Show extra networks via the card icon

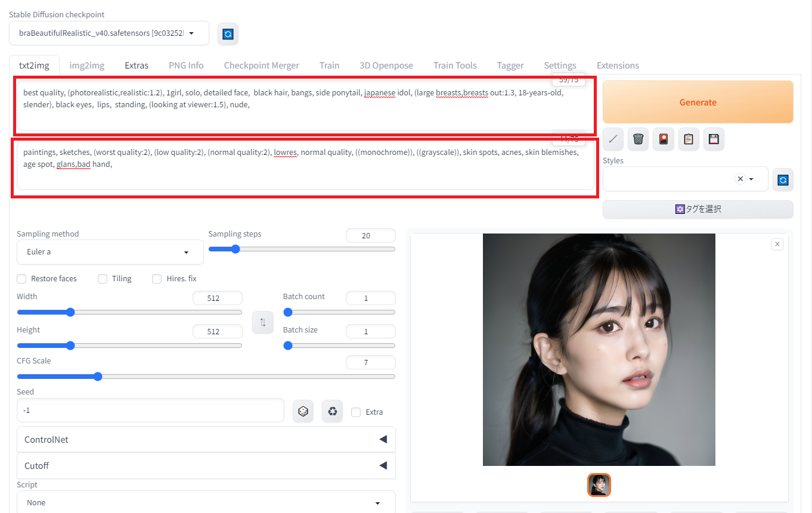[x=663, y=139]
